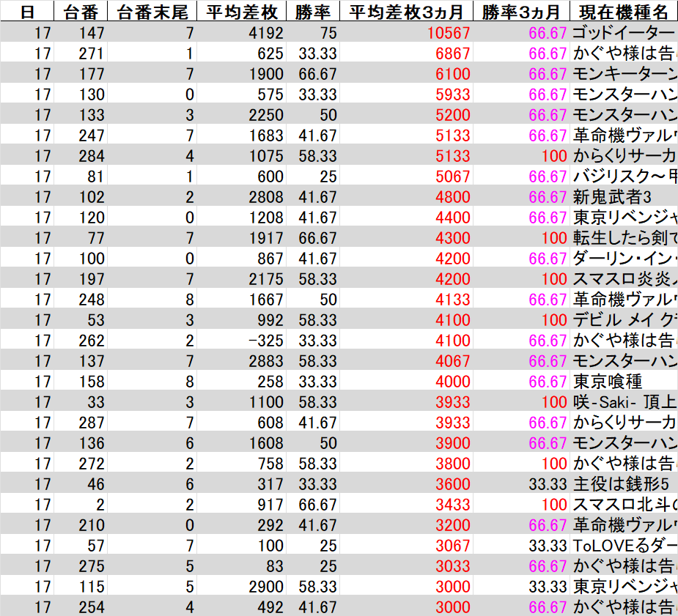Image resolution: width=678 pixels, height=616 pixels.
Task: Select the cell with value 2250
Action: pyautogui.click(x=241, y=115)
